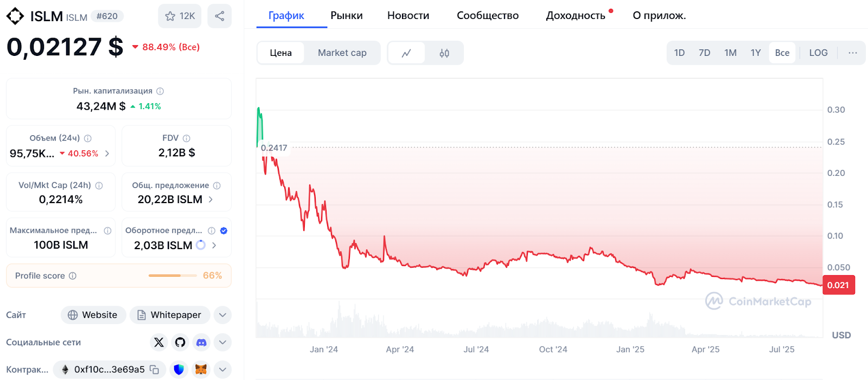
Task: Open market cap info tooltip icon
Action: [160, 91]
